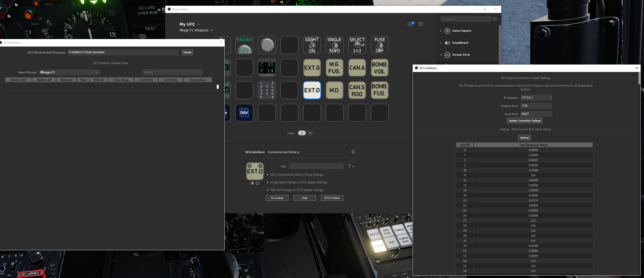Click the ID Lookup button
Image resolution: width=644 pixels, height=278 pixels.
point(277,198)
